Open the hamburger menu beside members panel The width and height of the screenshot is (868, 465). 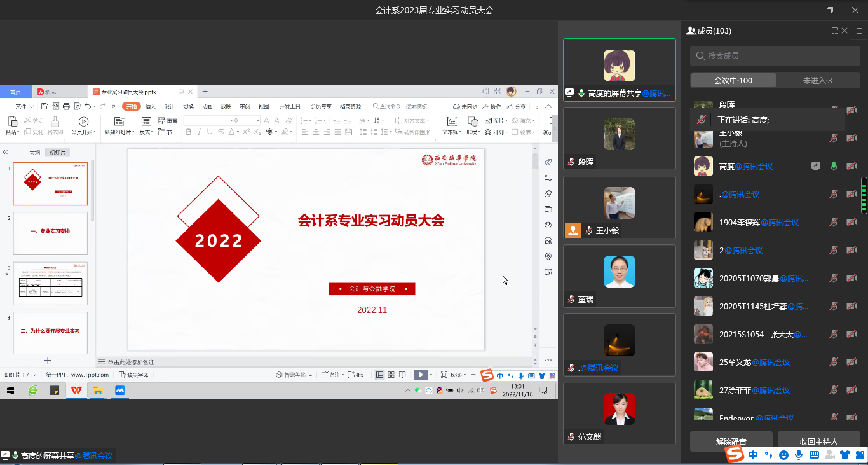859,30
